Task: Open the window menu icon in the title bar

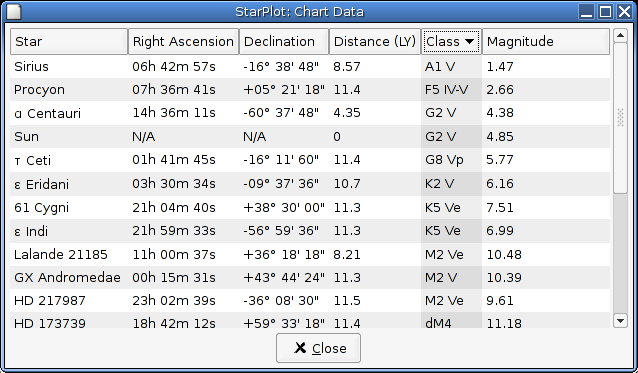Action: click(x=13, y=11)
